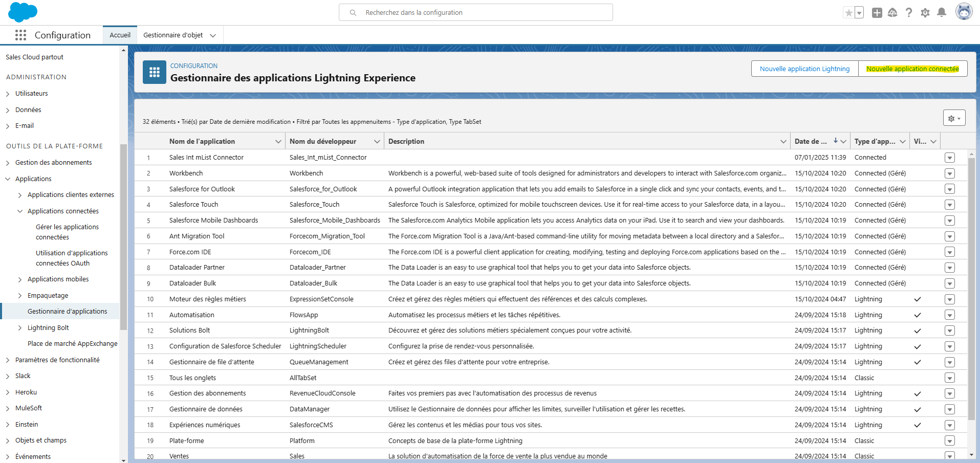Click the sidebar vertical scrollbar
Viewport: 980px width, 463px height.
[123, 237]
